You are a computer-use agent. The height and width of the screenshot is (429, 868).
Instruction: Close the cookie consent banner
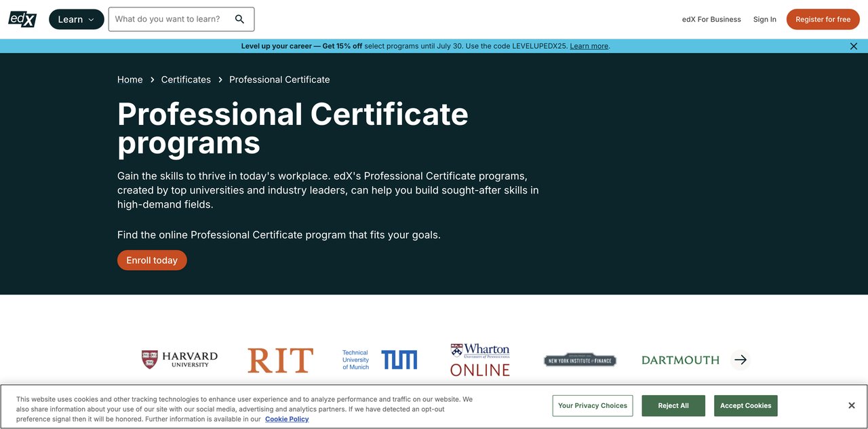click(x=851, y=405)
